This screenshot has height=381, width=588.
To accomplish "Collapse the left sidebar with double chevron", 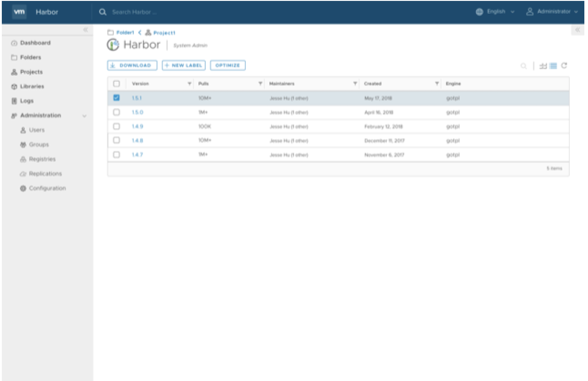I will click(85, 30).
